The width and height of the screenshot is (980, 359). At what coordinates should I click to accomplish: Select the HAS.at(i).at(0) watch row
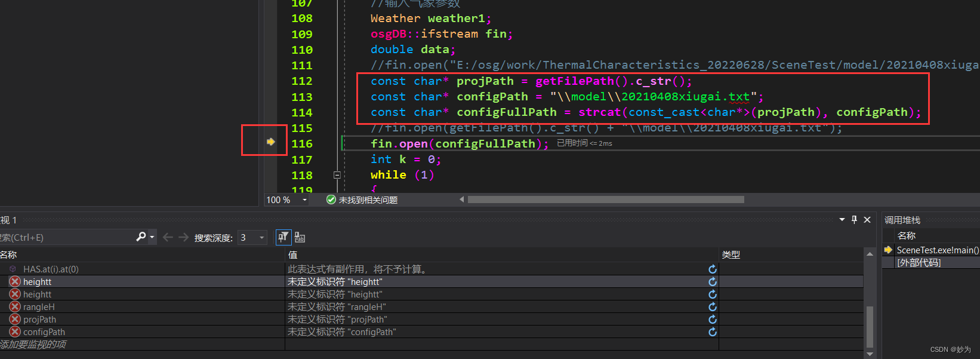click(432, 269)
